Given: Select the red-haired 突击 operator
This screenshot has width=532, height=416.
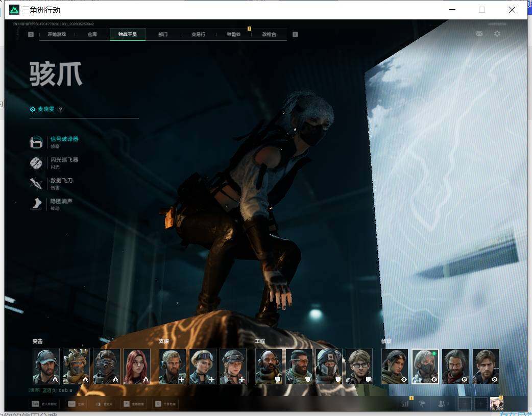Looking at the screenshot, I should [137, 366].
